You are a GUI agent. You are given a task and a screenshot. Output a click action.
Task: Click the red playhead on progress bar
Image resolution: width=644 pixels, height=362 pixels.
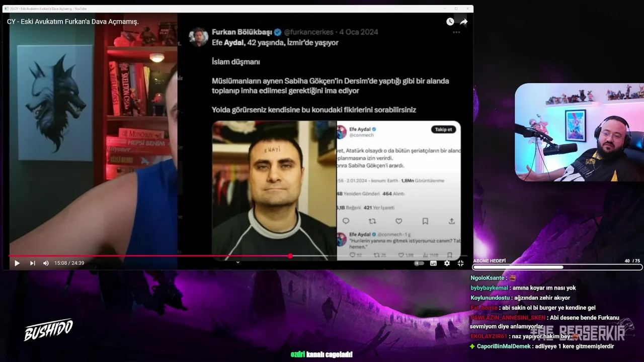pos(290,256)
